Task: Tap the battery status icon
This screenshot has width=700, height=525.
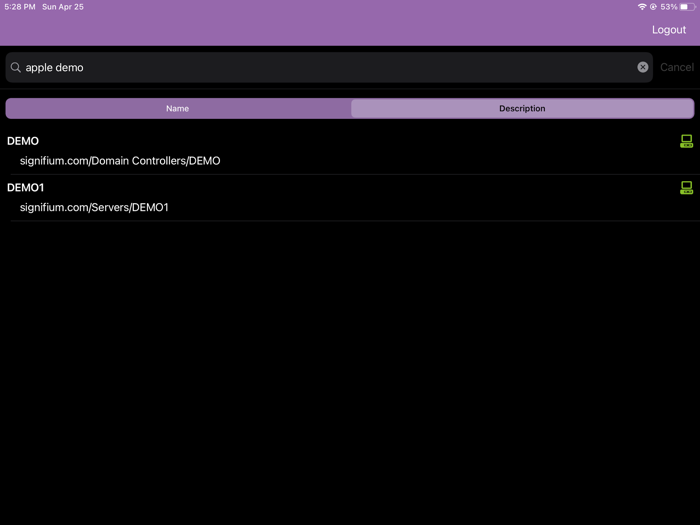Action: 688,7
